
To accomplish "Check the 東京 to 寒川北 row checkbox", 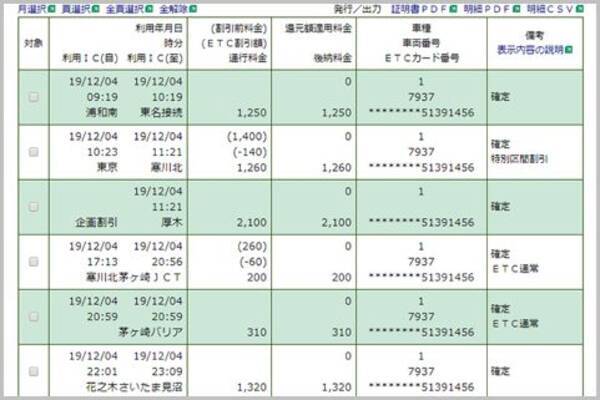I will click(x=34, y=152).
